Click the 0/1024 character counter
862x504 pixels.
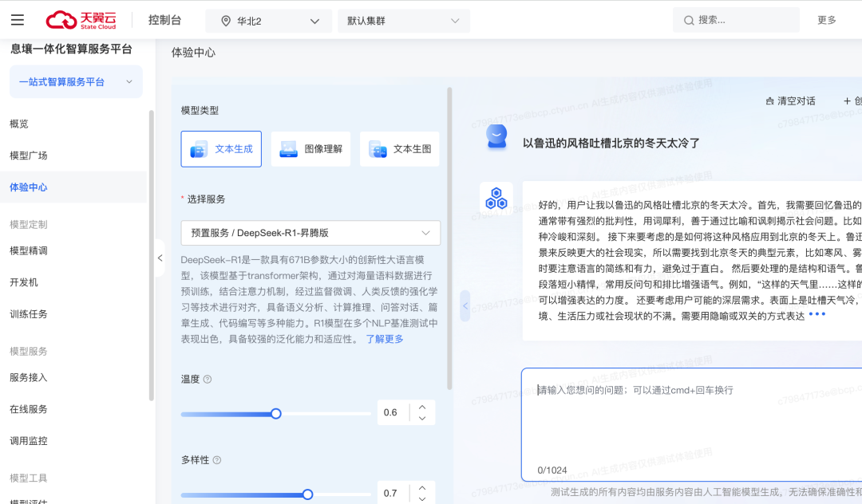(x=552, y=471)
